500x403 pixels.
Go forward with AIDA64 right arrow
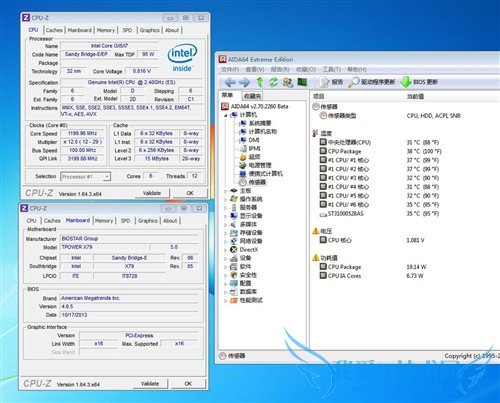click(x=245, y=82)
